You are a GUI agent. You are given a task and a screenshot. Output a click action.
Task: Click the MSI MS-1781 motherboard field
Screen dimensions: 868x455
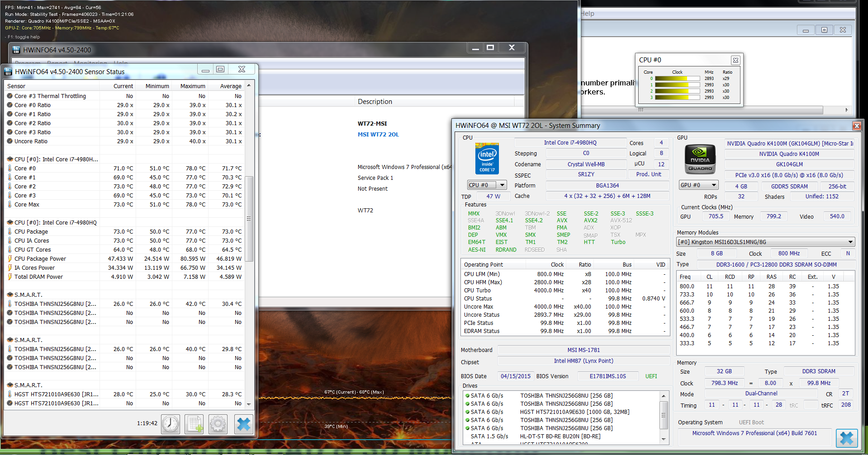[x=583, y=350]
